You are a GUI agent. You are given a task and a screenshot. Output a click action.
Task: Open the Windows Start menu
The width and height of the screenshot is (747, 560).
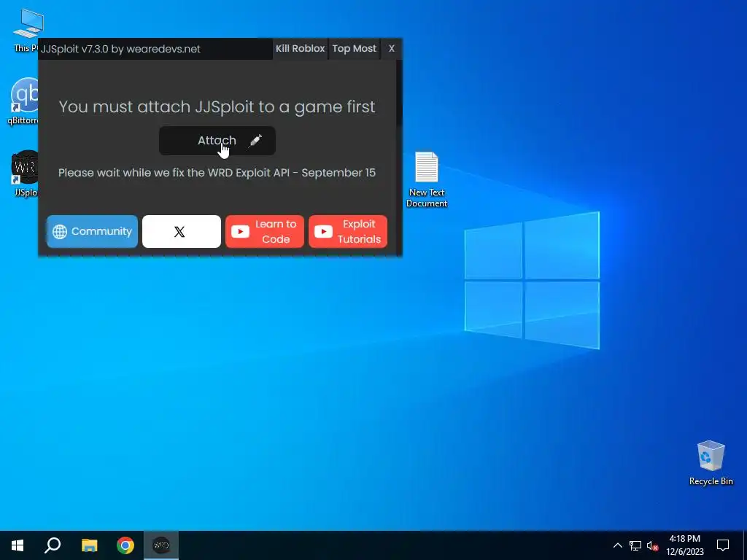point(18,545)
